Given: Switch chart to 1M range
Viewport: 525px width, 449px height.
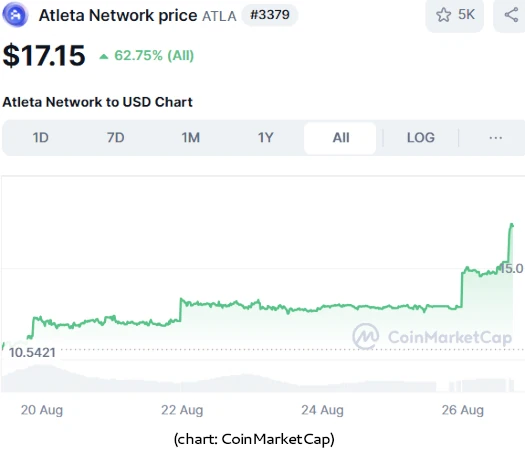Looking at the screenshot, I should pos(191,138).
